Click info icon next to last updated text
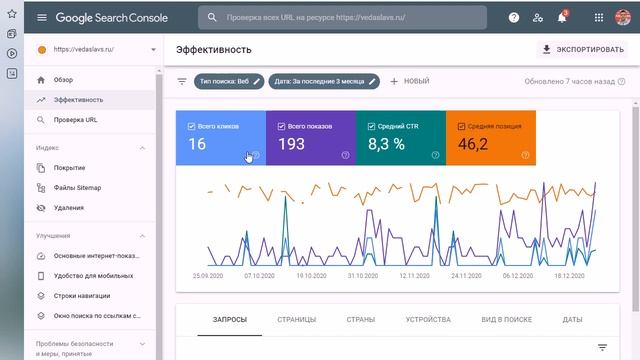This screenshot has height=360, width=640. pyautogui.click(x=622, y=82)
